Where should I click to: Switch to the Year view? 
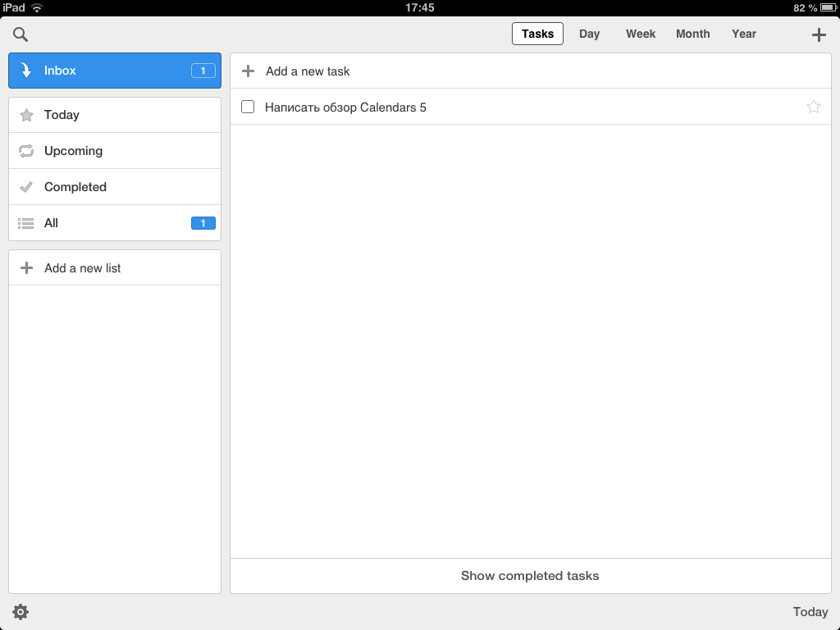click(x=744, y=34)
